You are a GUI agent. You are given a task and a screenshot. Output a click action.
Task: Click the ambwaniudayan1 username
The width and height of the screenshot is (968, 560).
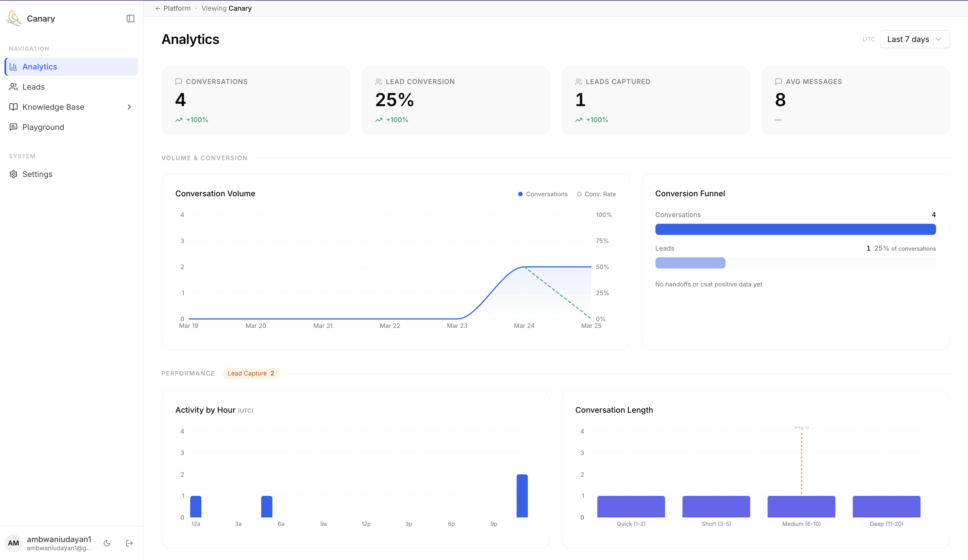pos(59,539)
